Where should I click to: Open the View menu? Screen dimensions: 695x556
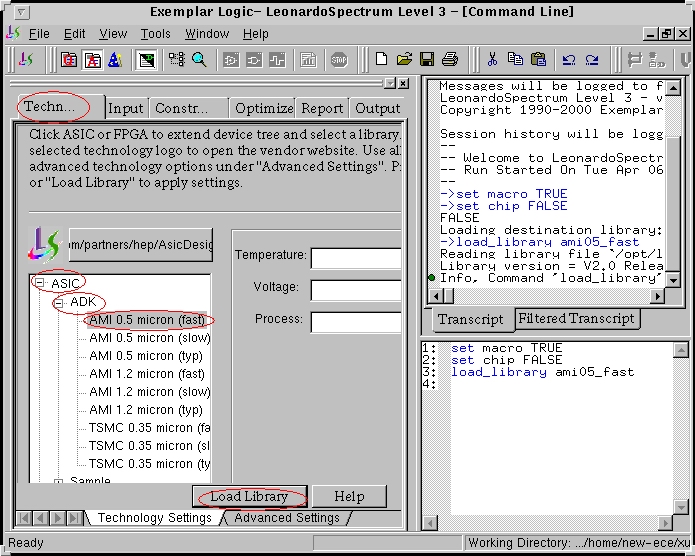click(113, 34)
